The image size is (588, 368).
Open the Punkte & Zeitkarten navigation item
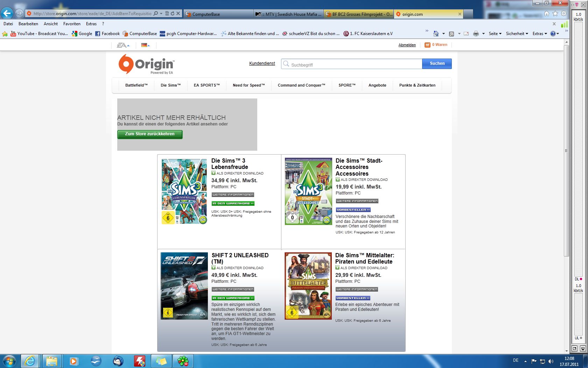point(417,85)
